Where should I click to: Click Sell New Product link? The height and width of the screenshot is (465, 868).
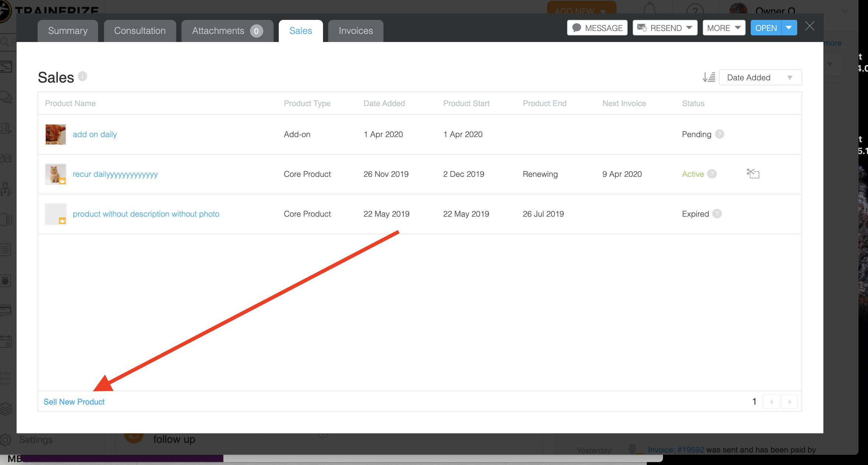(74, 402)
